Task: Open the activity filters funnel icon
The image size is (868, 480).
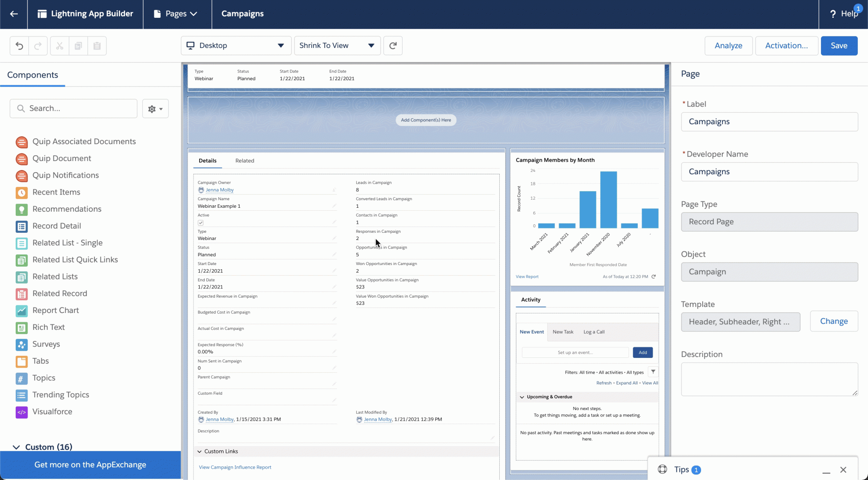Action: pyautogui.click(x=653, y=372)
